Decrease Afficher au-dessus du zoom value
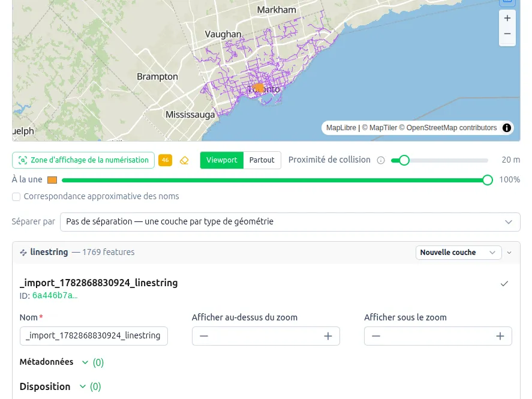Screen dimensions: 532x399 pyautogui.click(x=204, y=336)
